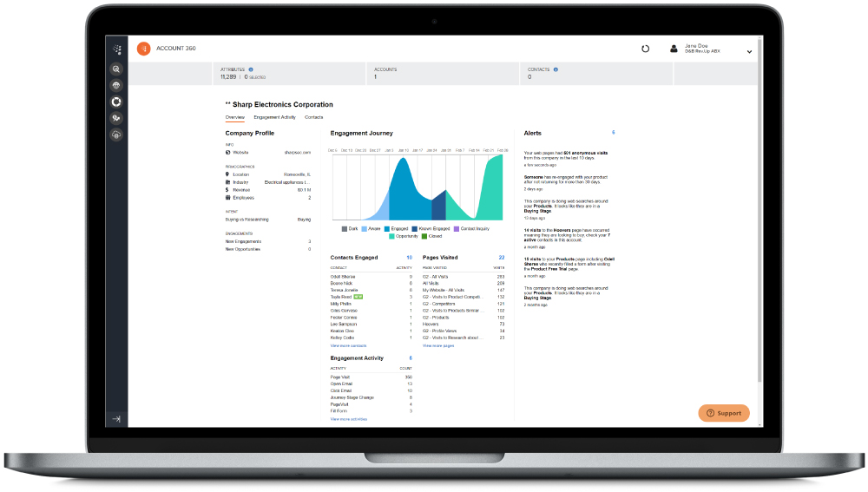Select the G2 - Profile Views row
The height and width of the screenshot is (492, 868).
click(464, 331)
